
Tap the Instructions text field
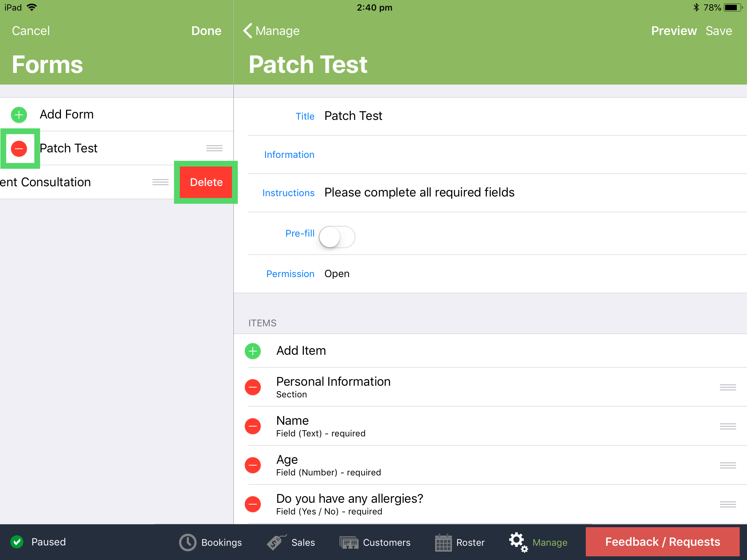click(x=419, y=192)
